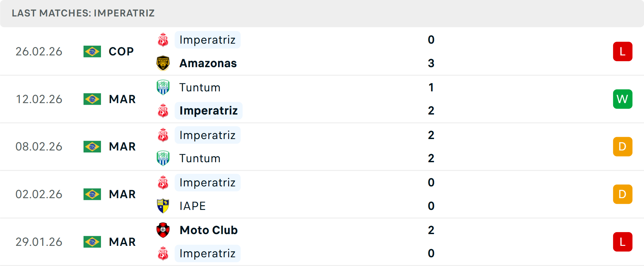Open the 12.02.26 match date row
This screenshot has height=266, width=644.
39,99
